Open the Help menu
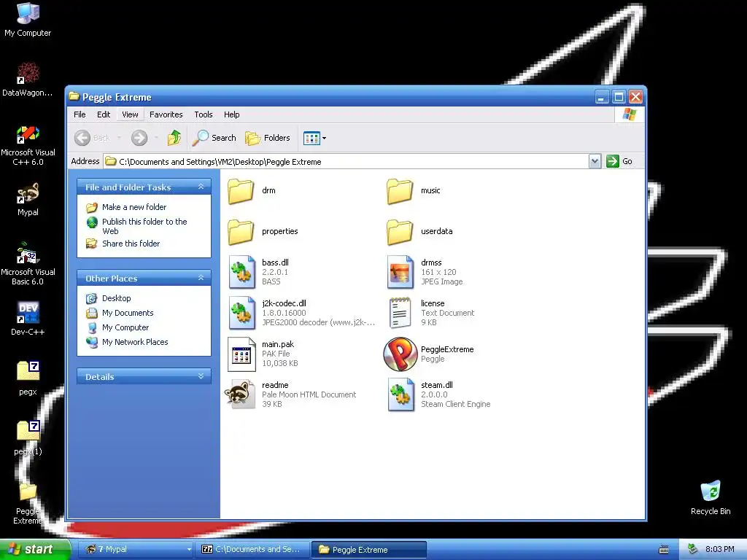 pos(231,114)
